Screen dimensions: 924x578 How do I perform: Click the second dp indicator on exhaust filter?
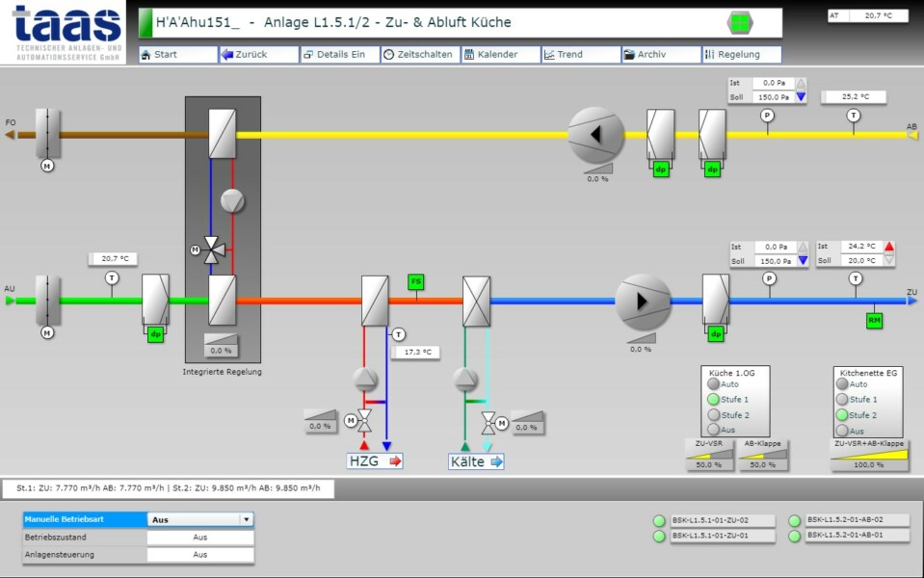712,170
